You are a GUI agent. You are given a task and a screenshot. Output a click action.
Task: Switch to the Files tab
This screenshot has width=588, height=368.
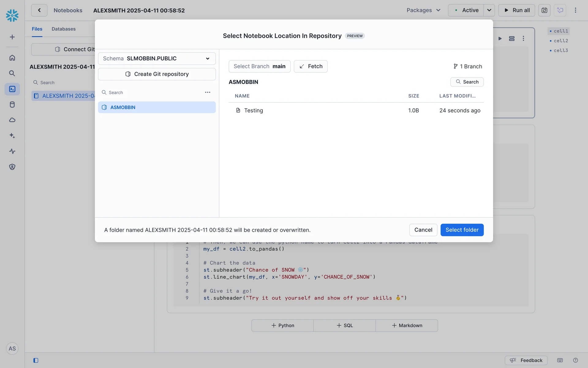tap(37, 29)
